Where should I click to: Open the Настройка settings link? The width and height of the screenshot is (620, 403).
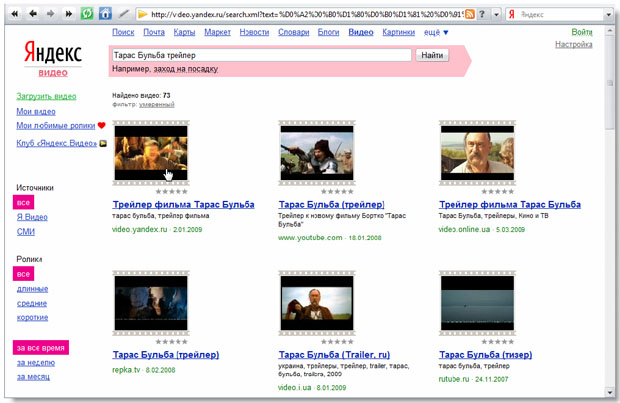pyautogui.click(x=574, y=44)
